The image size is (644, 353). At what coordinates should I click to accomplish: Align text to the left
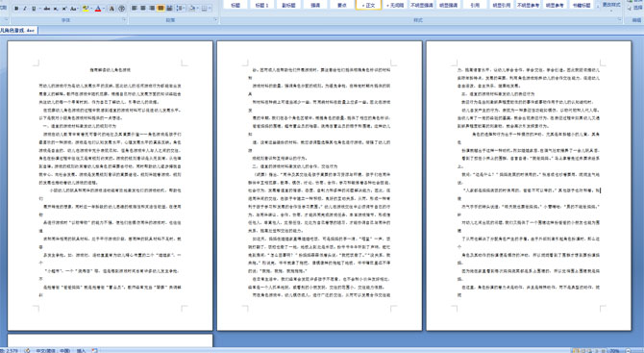click(134, 9)
